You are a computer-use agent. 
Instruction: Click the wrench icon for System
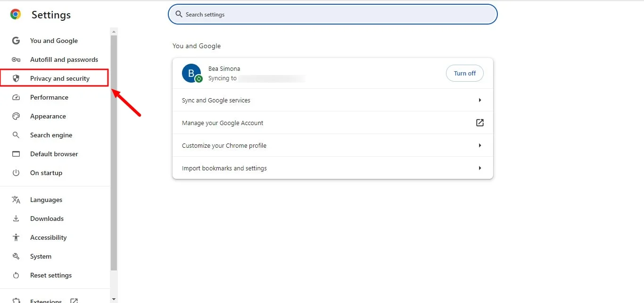[16, 256]
